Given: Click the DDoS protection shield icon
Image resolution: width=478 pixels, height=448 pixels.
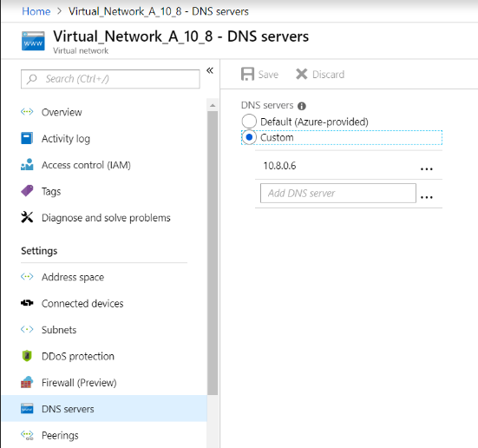Looking at the screenshot, I should coord(27,356).
